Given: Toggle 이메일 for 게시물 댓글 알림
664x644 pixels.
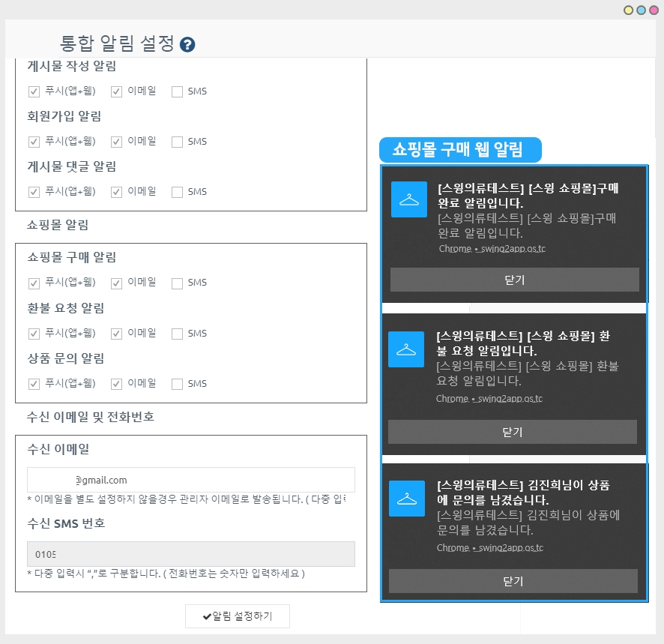Looking at the screenshot, I should pyautogui.click(x=116, y=192).
